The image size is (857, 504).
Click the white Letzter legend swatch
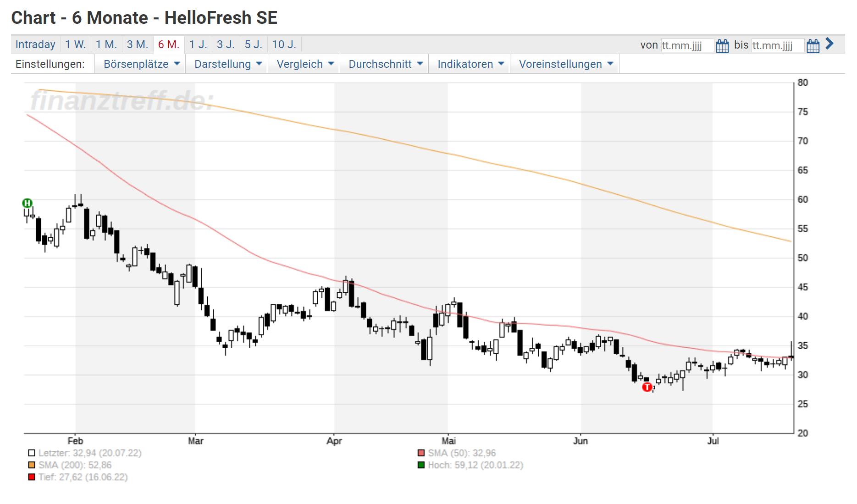tap(32, 453)
